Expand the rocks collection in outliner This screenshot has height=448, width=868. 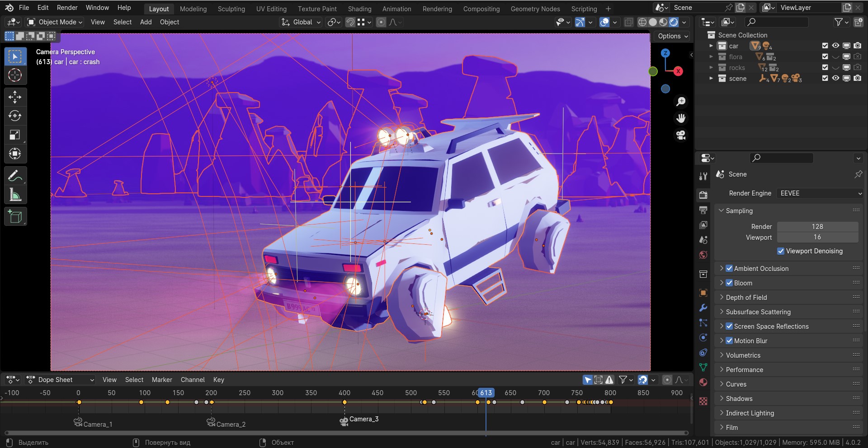[x=711, y=68]
